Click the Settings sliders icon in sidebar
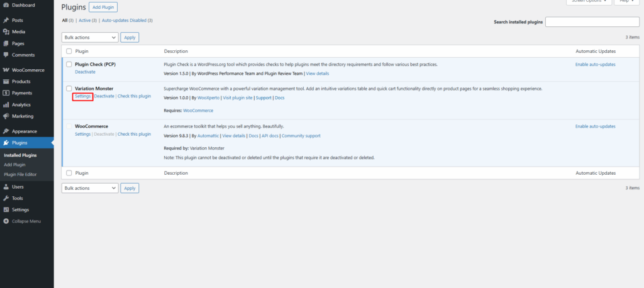The width and height of the screenshot is (644, 288). pos(6,209)
